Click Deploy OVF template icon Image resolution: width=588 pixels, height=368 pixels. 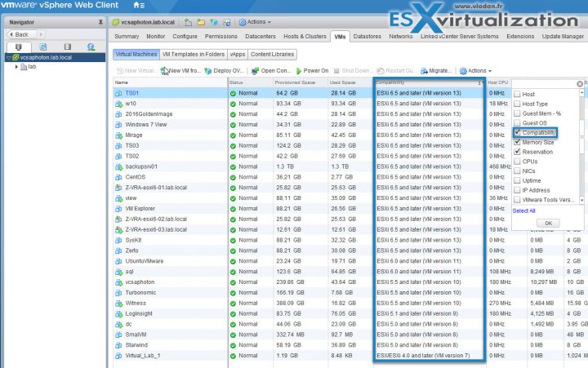click(208, 70)
